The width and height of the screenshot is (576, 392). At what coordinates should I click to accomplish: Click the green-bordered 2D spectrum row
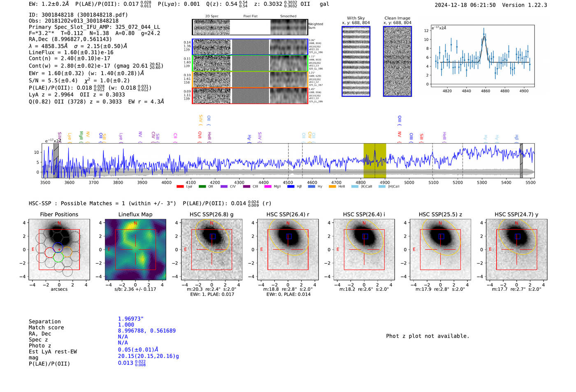point(250,63)
